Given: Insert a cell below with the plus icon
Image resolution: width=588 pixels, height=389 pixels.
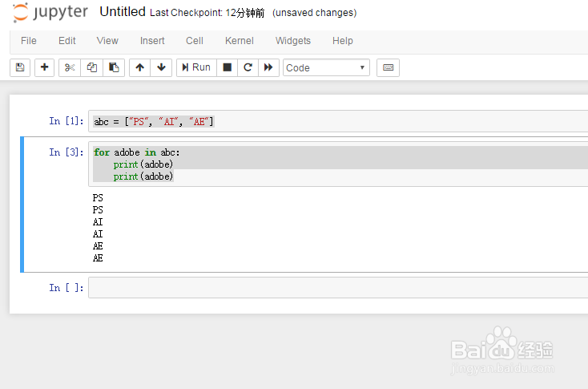Looking at the screenshot, I should point(44,67).
